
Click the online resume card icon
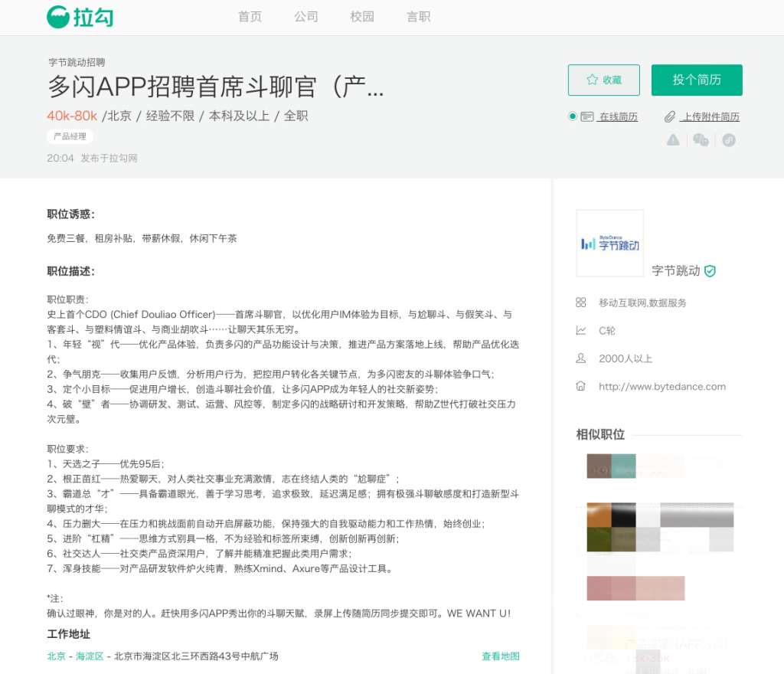[587, 117]
